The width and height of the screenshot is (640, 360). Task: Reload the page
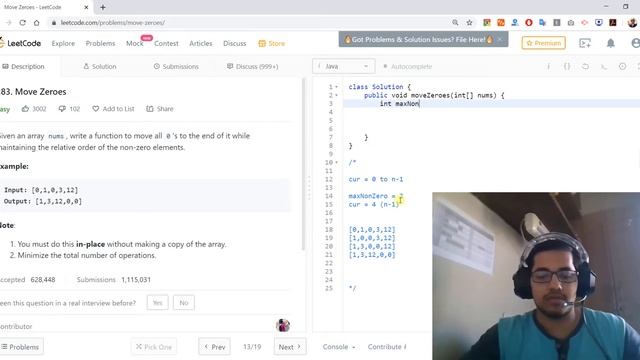22,22
